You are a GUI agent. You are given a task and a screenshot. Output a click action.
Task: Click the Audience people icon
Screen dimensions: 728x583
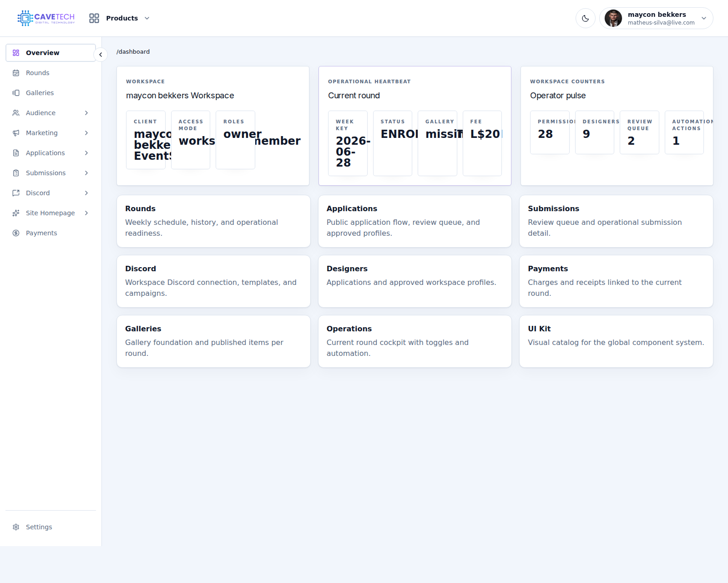pyautogui.click(x=16, y=113)
